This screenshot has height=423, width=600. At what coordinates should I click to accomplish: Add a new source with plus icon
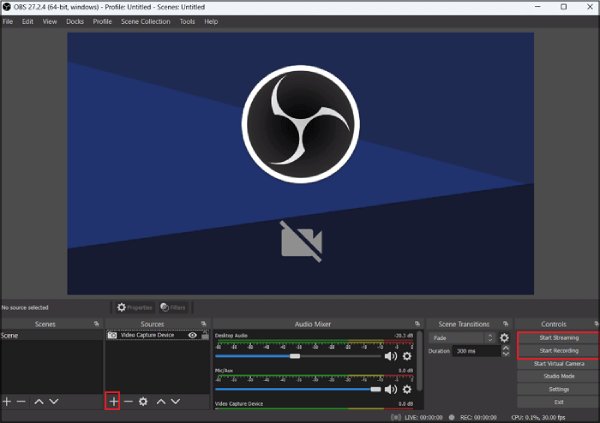113,401
